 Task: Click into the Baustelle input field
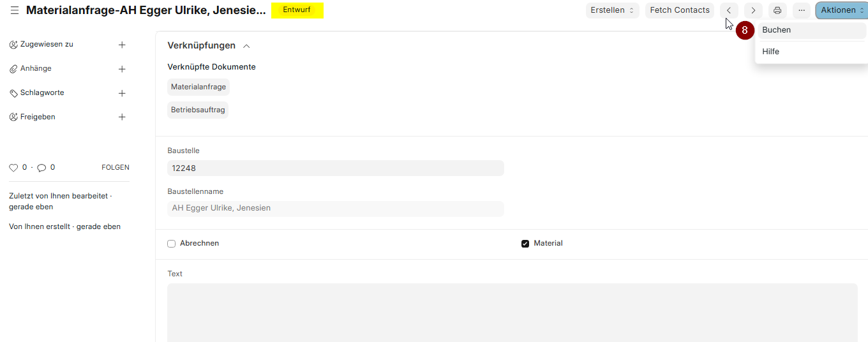click(x=336, y=168)
